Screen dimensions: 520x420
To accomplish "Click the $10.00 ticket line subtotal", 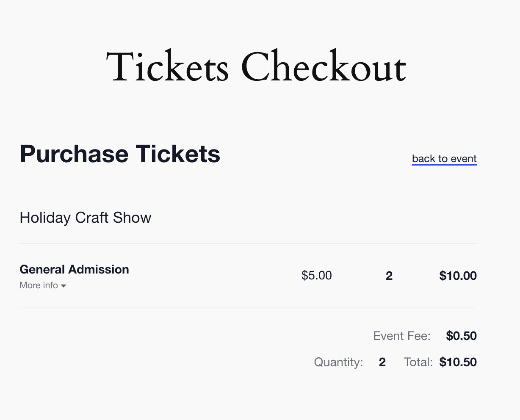I will coord(458,276).
